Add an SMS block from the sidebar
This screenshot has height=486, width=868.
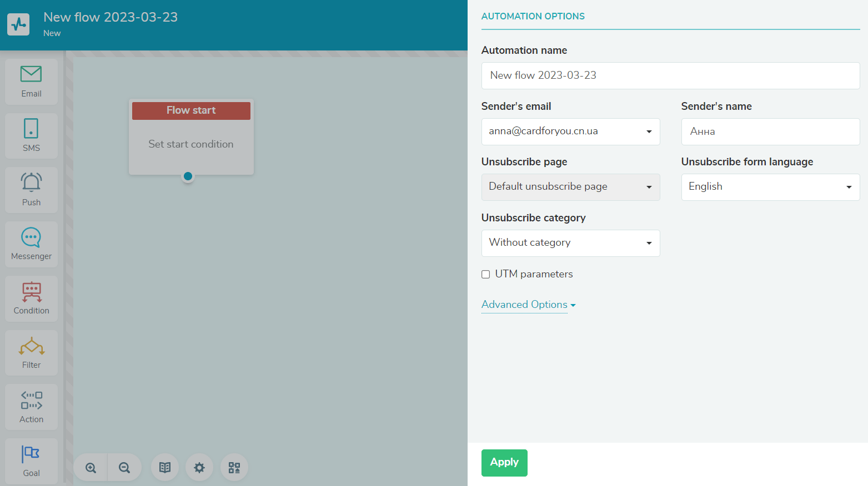pyautogui.click(x=31, y=136)
